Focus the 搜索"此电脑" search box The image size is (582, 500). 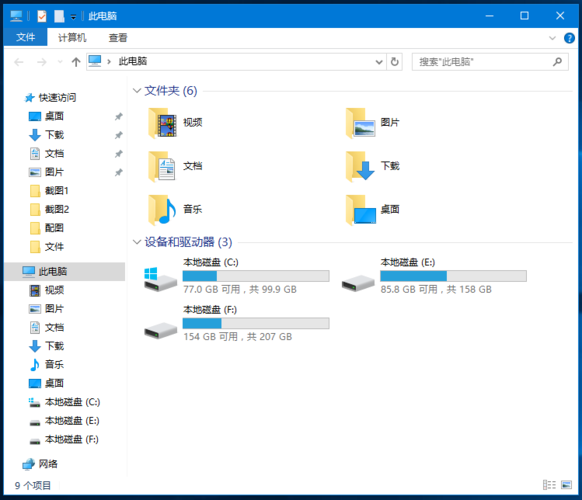pos(490,62)
